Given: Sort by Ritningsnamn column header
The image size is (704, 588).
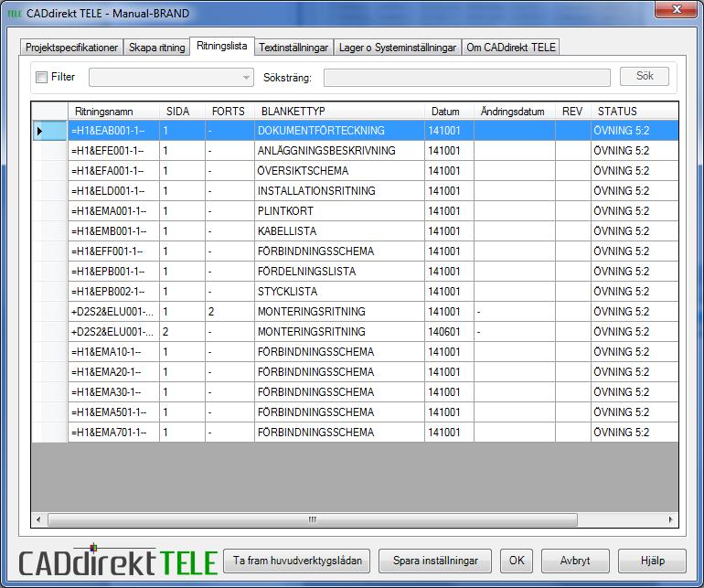Looking at the screenshot, I should [x=113, y=112].
